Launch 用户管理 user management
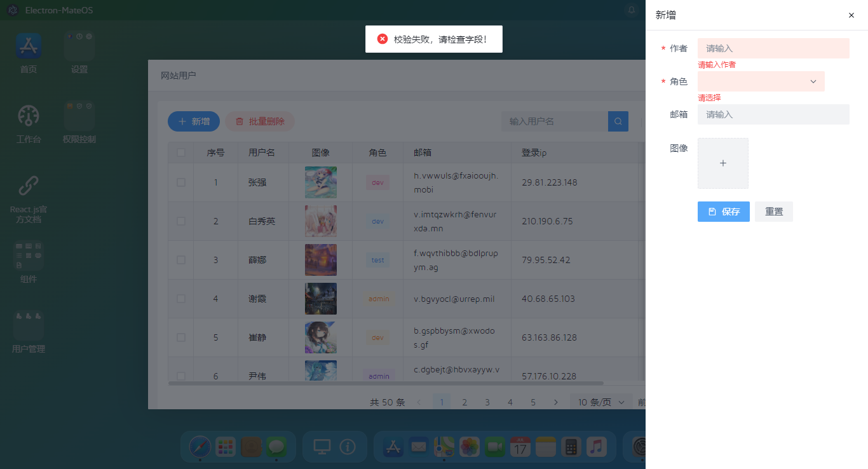The image size is (868, 469). pos(28,325)
